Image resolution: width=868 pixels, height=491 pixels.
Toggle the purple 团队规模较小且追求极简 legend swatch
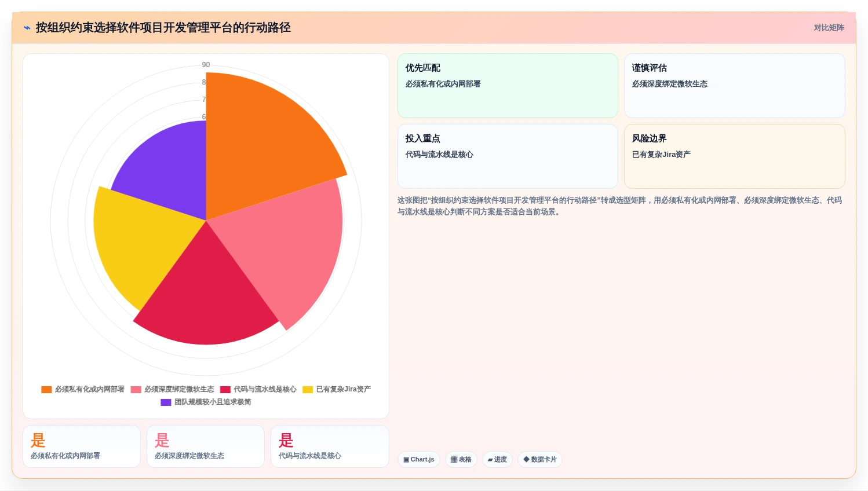(x=166, y=402)
